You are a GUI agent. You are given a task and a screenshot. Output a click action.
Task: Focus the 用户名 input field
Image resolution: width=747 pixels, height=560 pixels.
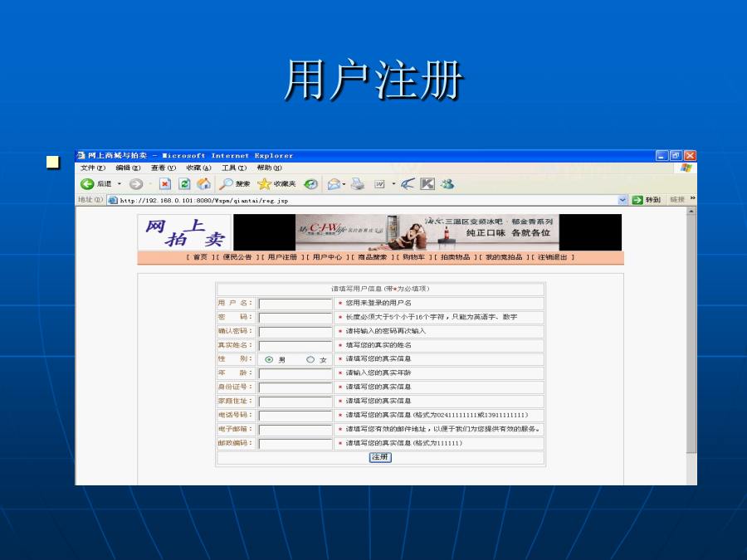coord(295,304)
